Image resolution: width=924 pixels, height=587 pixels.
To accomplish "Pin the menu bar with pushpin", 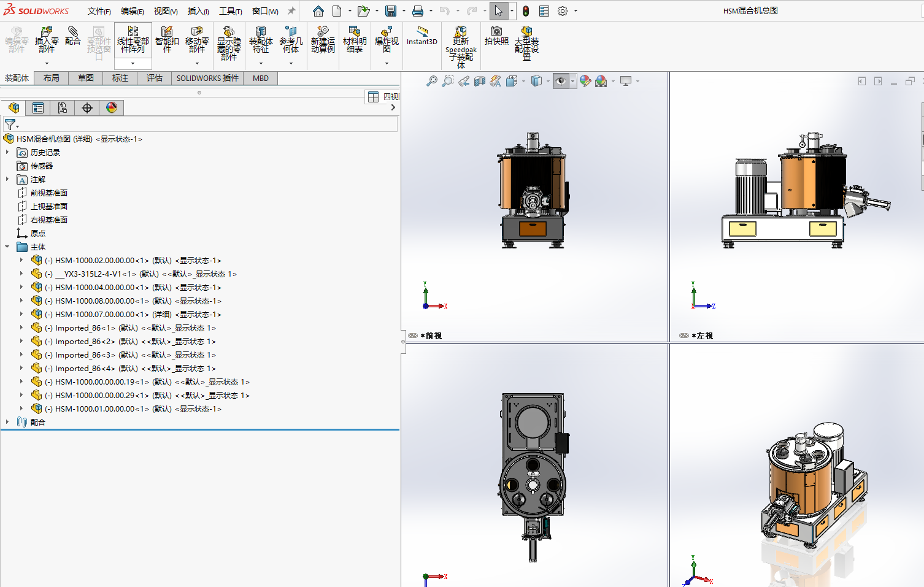I will click(291, 11).
